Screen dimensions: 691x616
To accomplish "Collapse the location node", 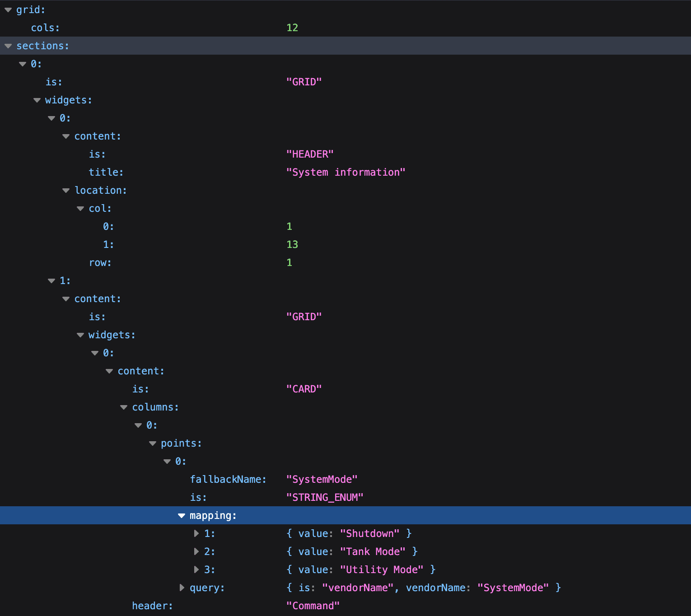I will 66,191.
